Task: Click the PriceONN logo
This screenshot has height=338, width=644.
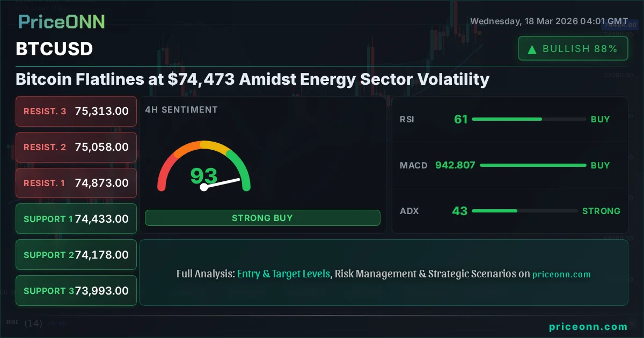Action: click(62, 21)
